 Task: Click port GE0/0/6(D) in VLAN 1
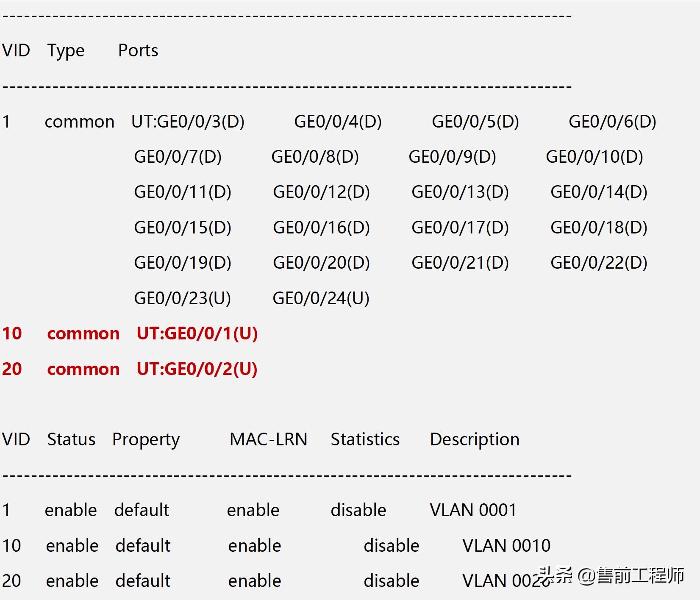612,122
